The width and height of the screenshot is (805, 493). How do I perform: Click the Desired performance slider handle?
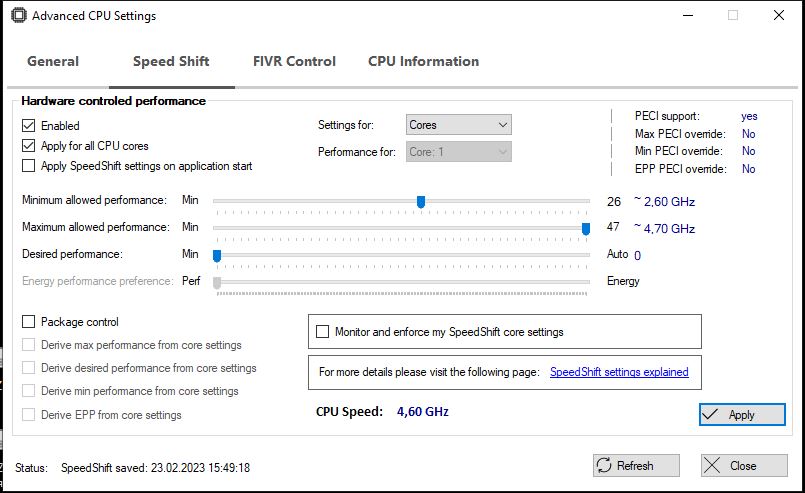[217, 255]
